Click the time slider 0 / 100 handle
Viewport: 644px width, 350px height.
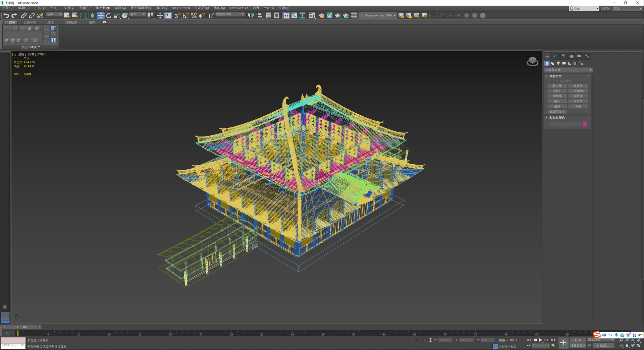pos(22,327)
